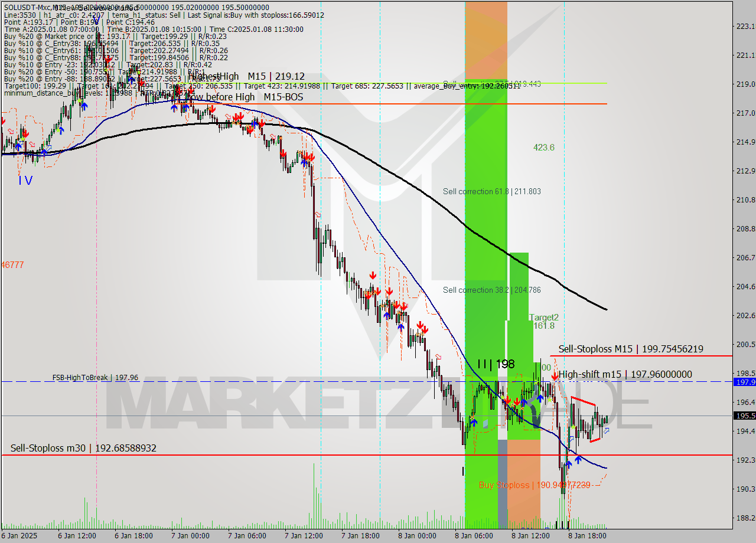Click the 210.8 price axis value
The width and height of the screenshot is (756, 543).
pyautogui.click(x=746, y=199)
